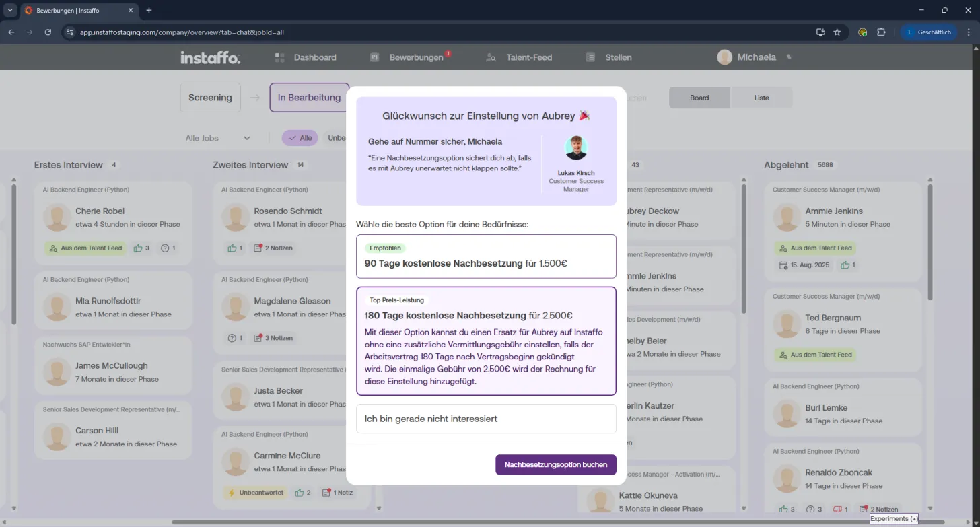Click the address bar URL field
This screenshot has height=527, width=980.
[438, 32]
